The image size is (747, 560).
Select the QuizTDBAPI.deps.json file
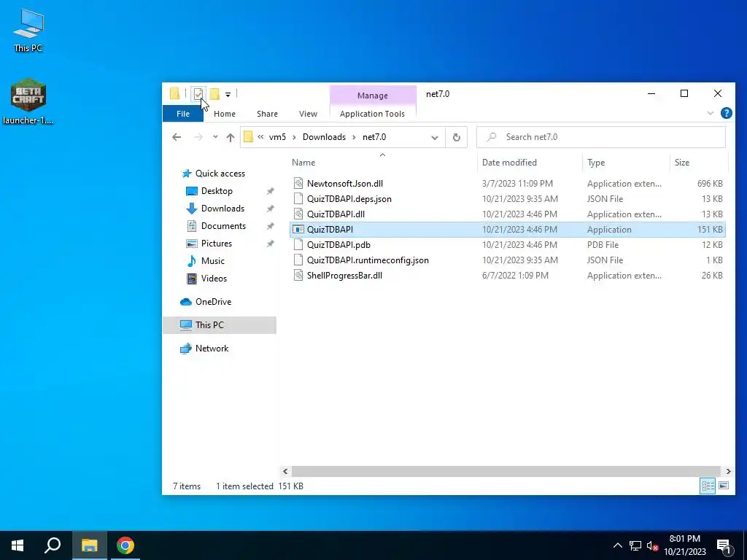click(x=349, y=199)
